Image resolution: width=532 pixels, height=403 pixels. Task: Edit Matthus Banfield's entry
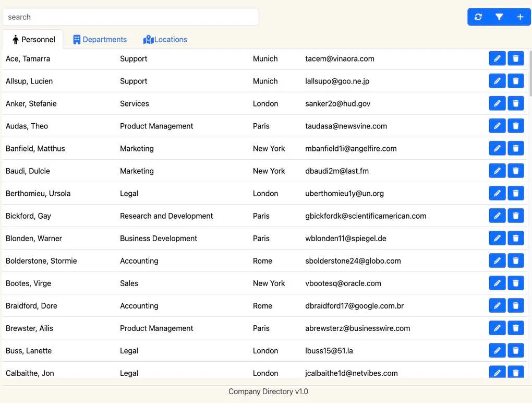click(x=497, y=149)
